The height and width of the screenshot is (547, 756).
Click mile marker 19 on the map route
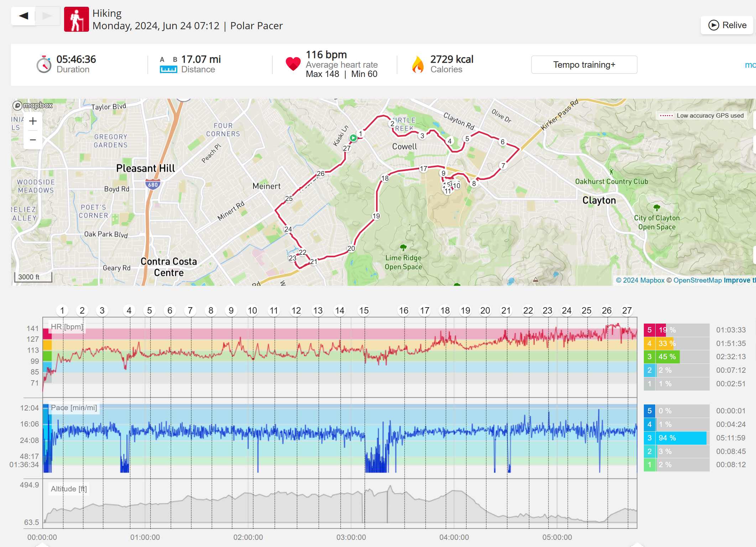click(x=376, y=216)
